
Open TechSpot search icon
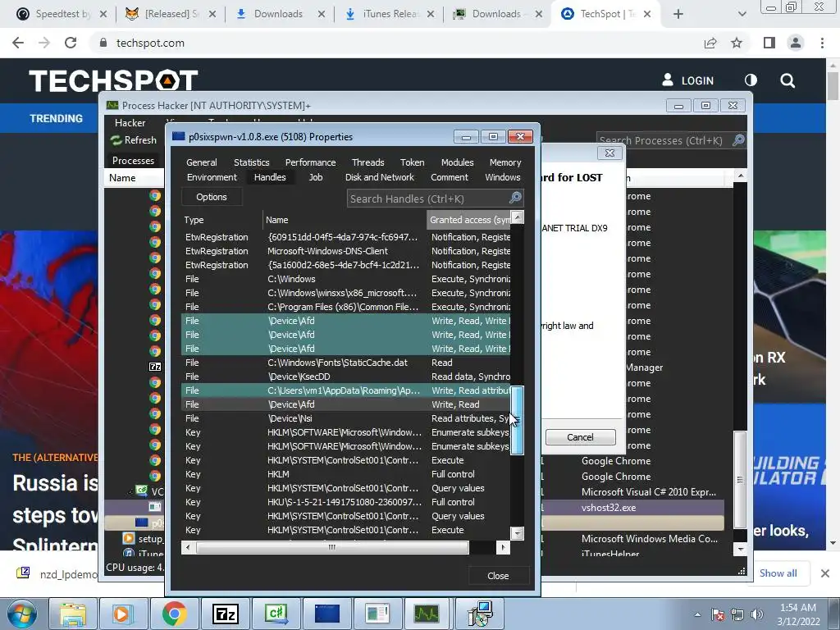point(787,80)
